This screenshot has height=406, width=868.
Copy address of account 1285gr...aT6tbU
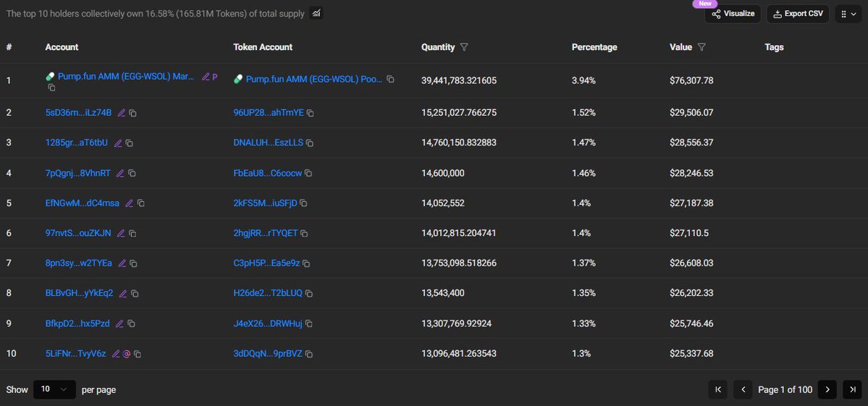click(x=129, y=143)
